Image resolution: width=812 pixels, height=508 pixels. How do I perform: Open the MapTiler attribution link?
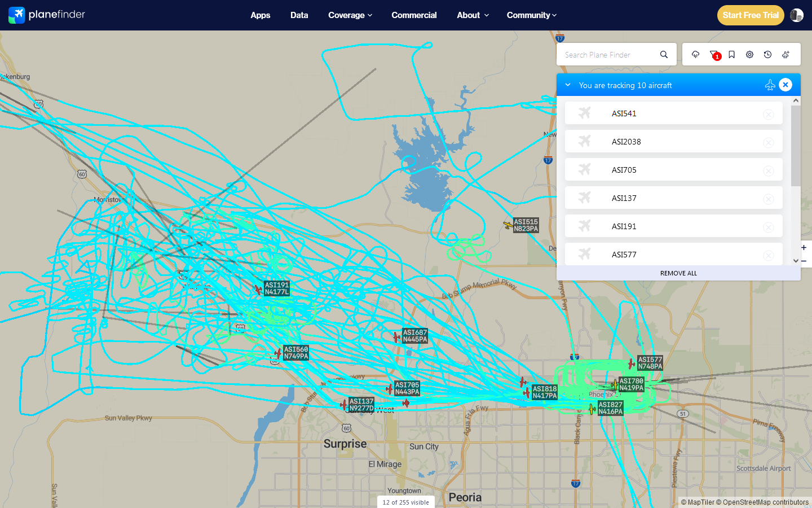click(x=698, y=502)
